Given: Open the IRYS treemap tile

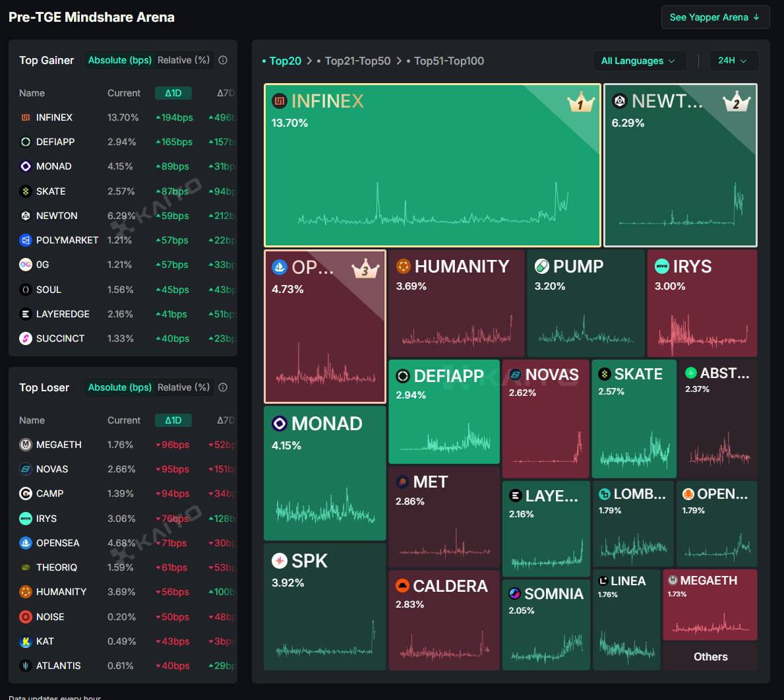Looking at the screenshot, I should pos(702,303).
